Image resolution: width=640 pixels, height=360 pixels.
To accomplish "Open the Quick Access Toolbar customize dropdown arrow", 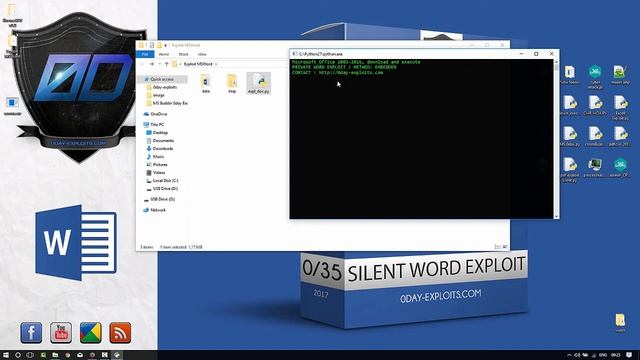I will pos(165,45).
